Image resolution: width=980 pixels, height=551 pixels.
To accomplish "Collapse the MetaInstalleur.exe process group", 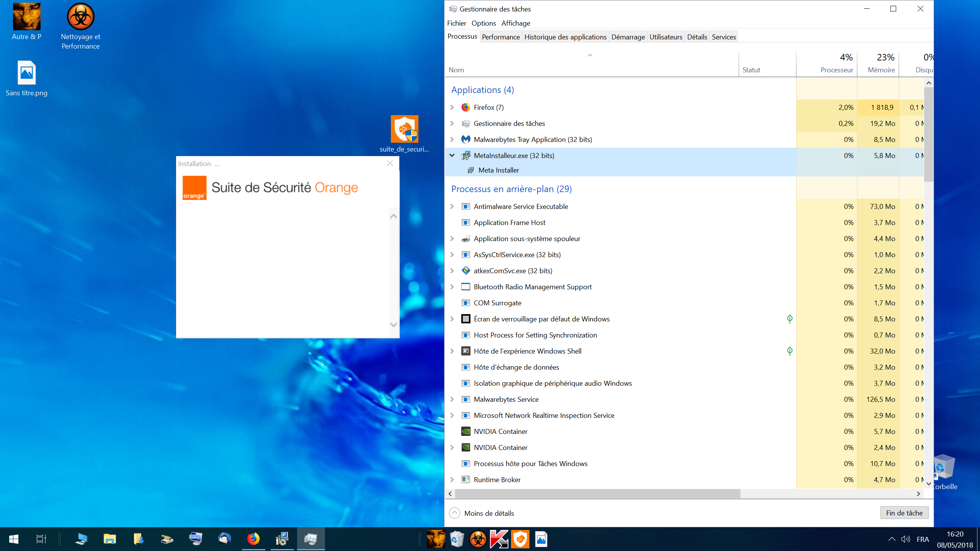I will point(452,155).
